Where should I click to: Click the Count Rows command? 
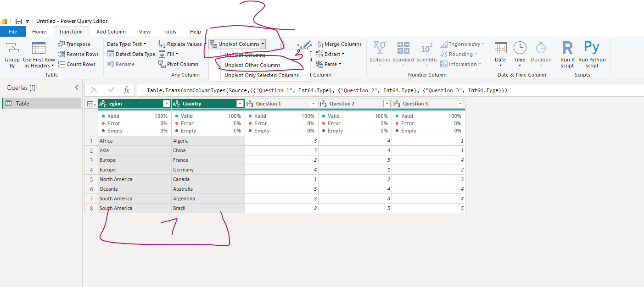coord(77,64)
